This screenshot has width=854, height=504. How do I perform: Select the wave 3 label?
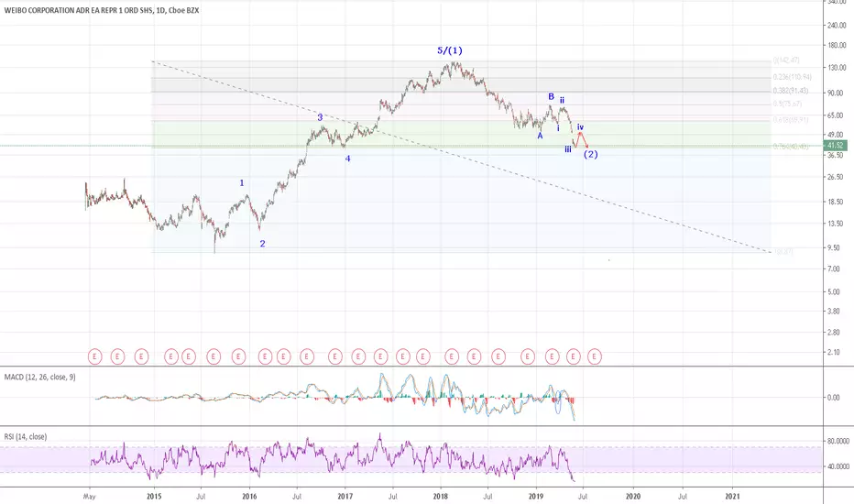[321, 117]
